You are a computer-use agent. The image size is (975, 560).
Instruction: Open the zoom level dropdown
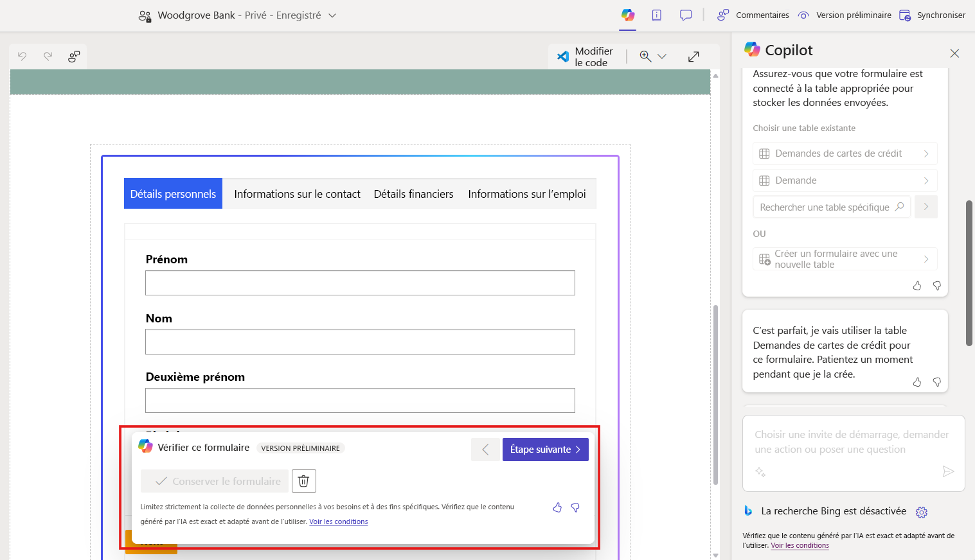[x=662, y=56]
